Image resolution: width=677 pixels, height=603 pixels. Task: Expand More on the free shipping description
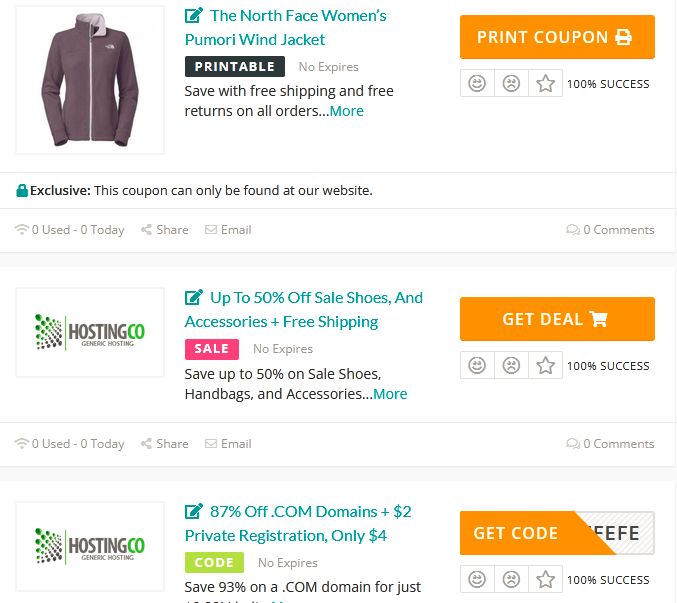347,111
